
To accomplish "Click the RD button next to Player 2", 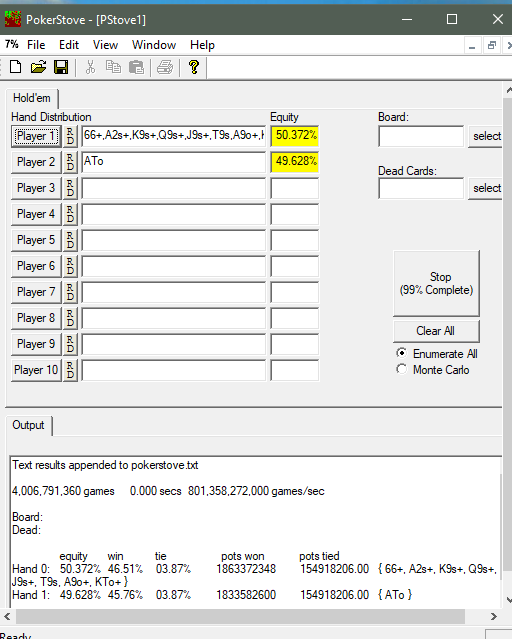I will pyautogui.click(x=70, y=162).
